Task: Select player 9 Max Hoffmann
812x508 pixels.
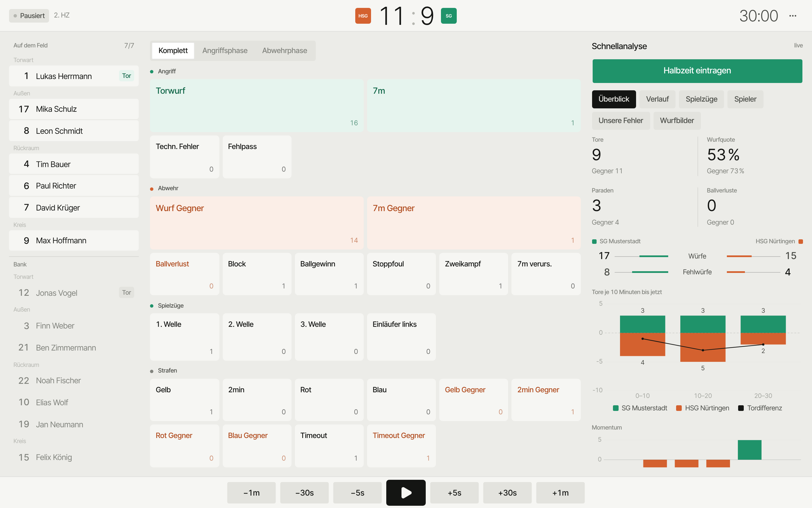Action: tap(74, 240)
